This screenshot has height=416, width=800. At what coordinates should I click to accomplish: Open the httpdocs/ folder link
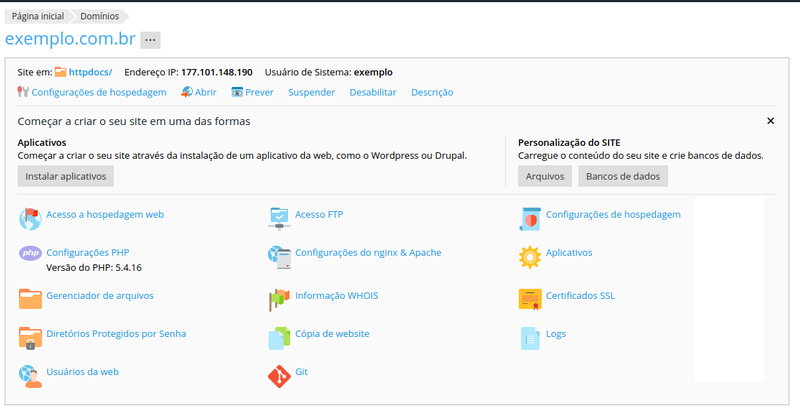90,72
